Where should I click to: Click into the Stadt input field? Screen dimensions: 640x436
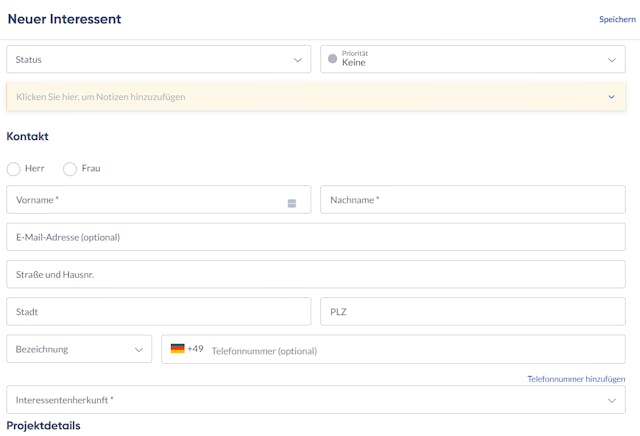point(158,312)
